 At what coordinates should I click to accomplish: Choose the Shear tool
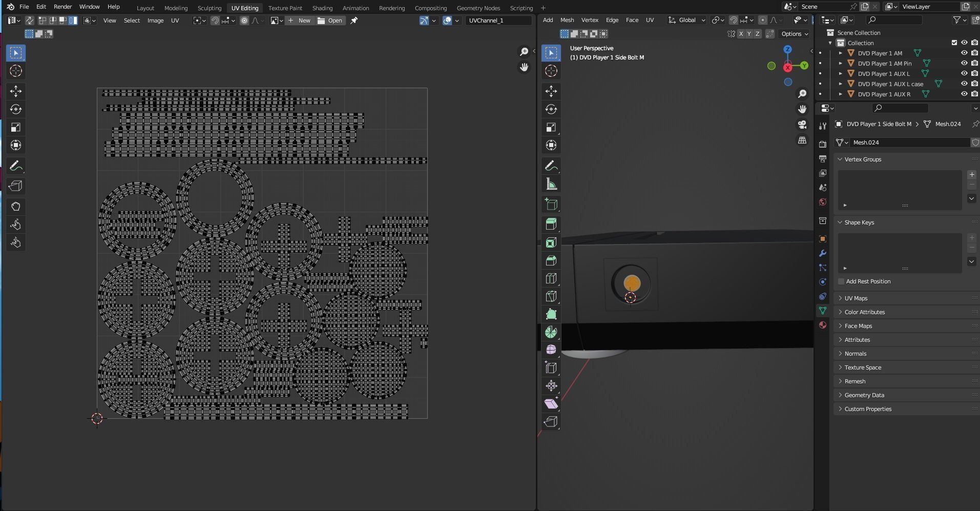(x=551, y=403)
